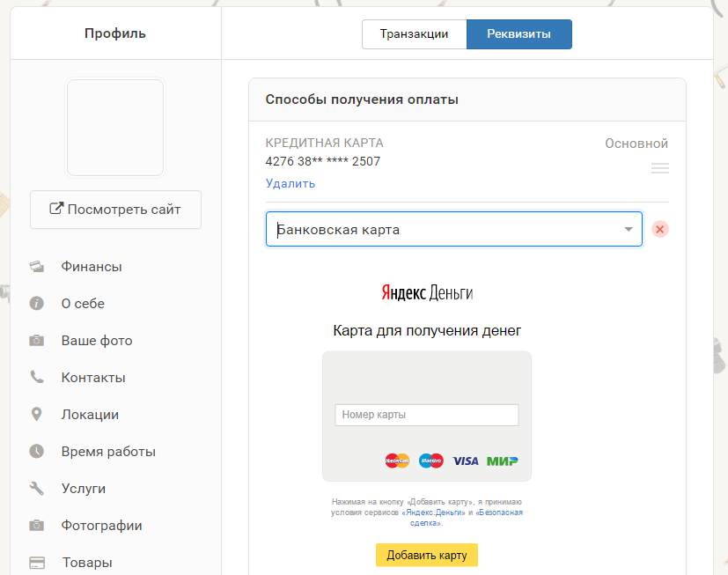Open the Локации section
This screenshot has height=575, width=728.
[x=90, y=414]
